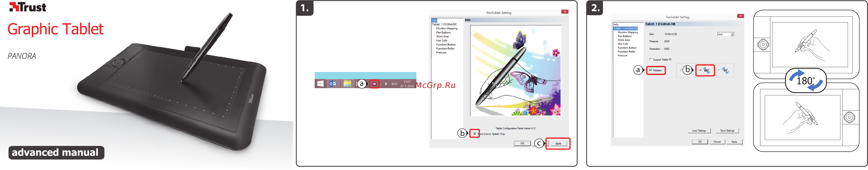
Task: Click Apply in the Info dialog
Action: tap(558, 143)
